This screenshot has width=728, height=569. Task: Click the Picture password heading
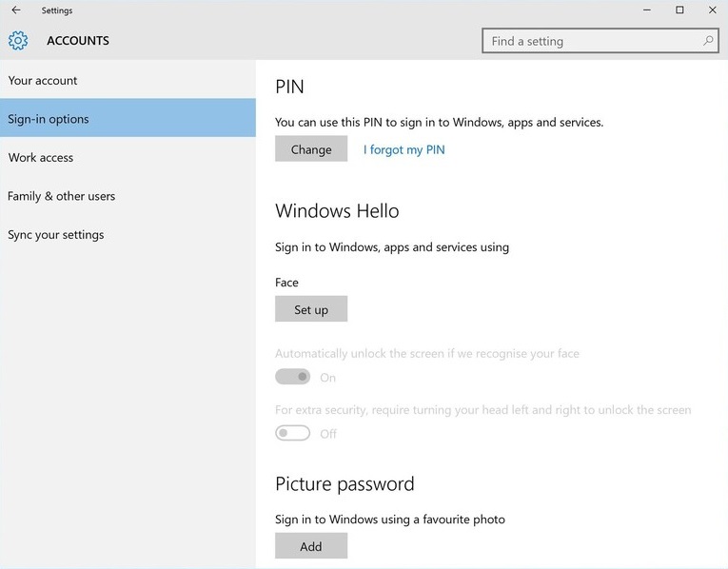point(344,484)
